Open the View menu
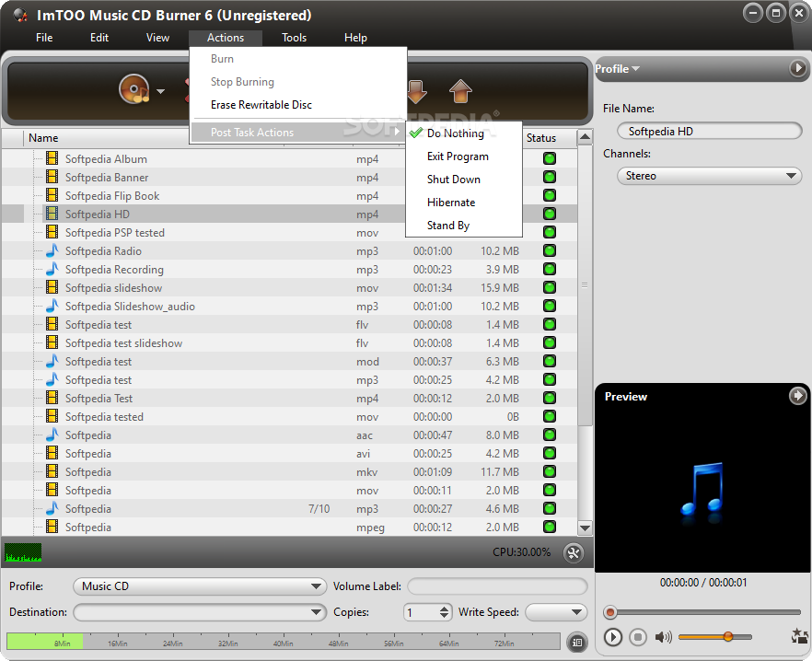812x661 pixels. [x=157, y=38]
